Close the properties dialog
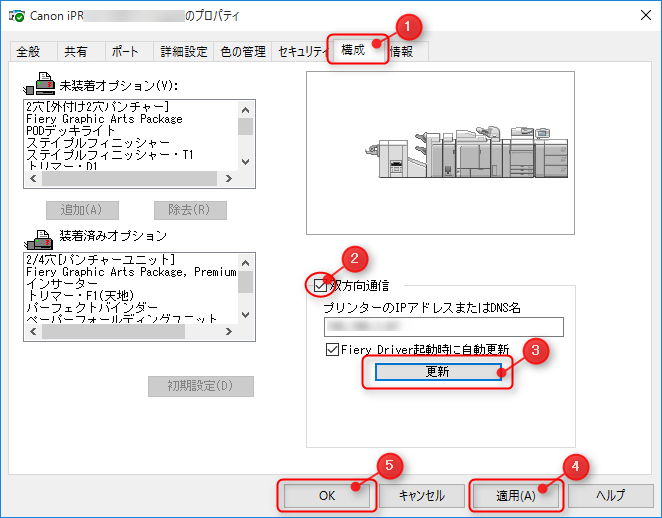Screen dimensions: 662x518 coord(646,15)
